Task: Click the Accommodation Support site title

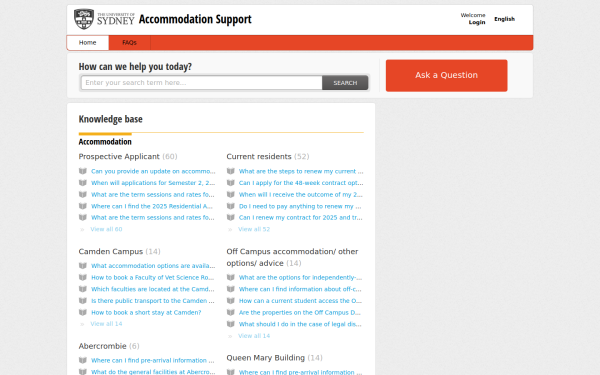Action: 195,19
